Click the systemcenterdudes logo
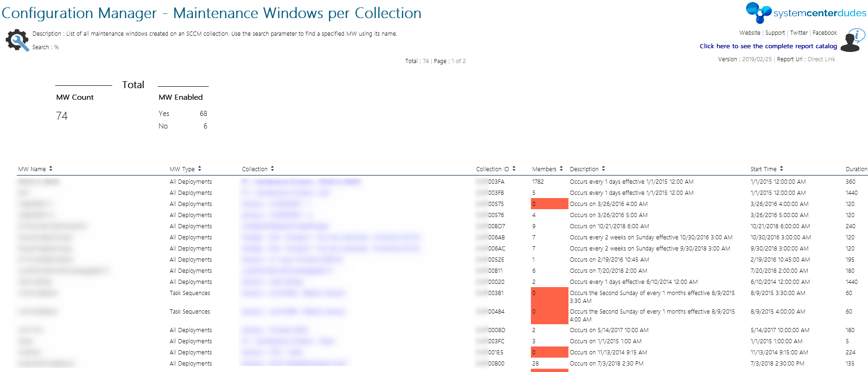Viewport: 868px width, 372px height. click(806, 13)
